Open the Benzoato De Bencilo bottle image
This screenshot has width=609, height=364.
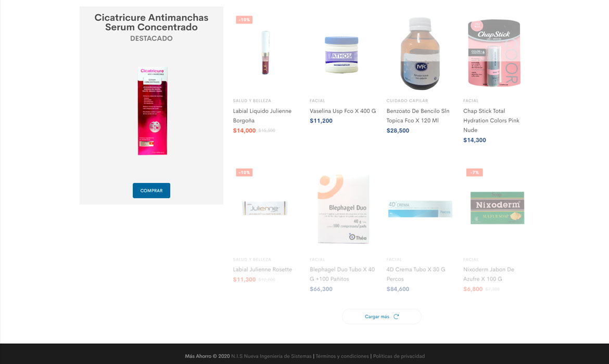420,54
